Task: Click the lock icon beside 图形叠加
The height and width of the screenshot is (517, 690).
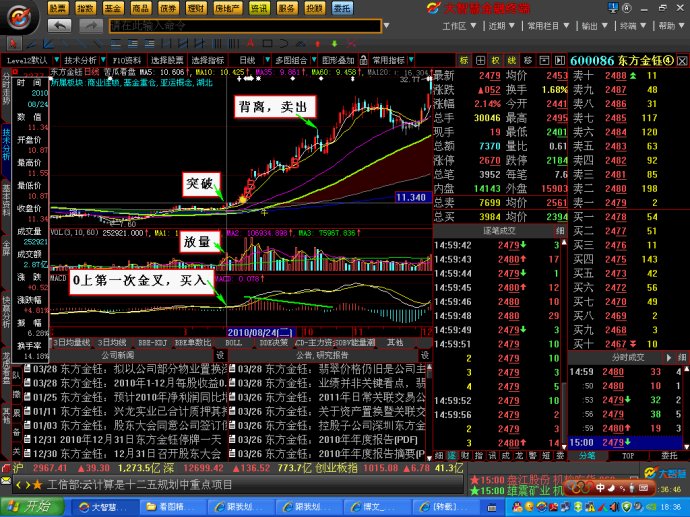Action: pos(363,60)
